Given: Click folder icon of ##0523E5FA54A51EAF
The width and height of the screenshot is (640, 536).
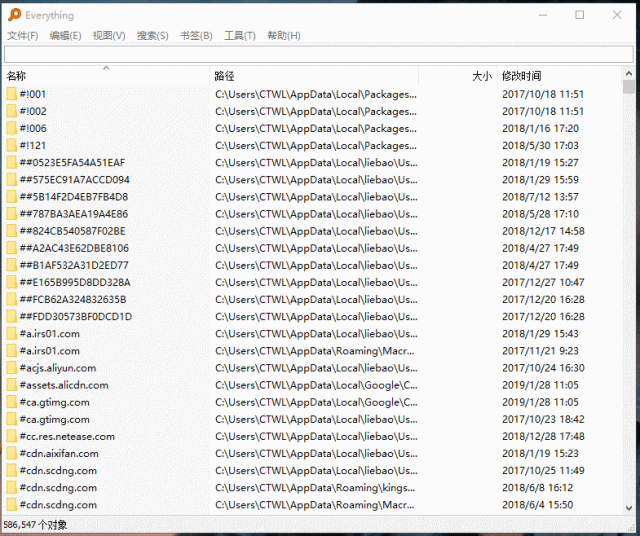Looking at the screenshot, I should coord(11,162).
